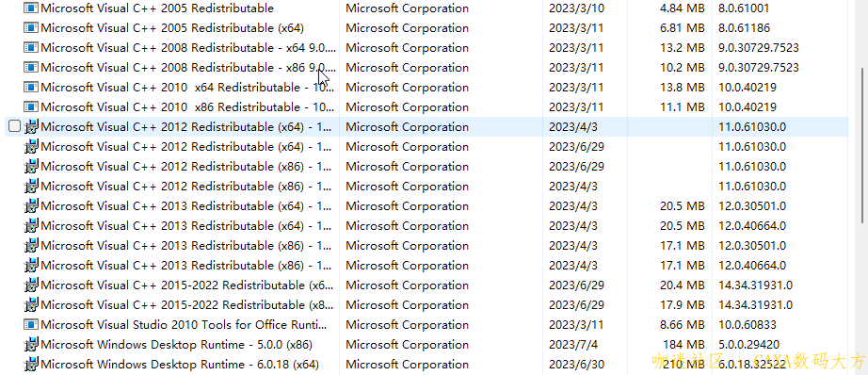Click the version 12.0.30501.0 x64 2013 row
The width and height of the screenshot is (868, 375).
426,206
